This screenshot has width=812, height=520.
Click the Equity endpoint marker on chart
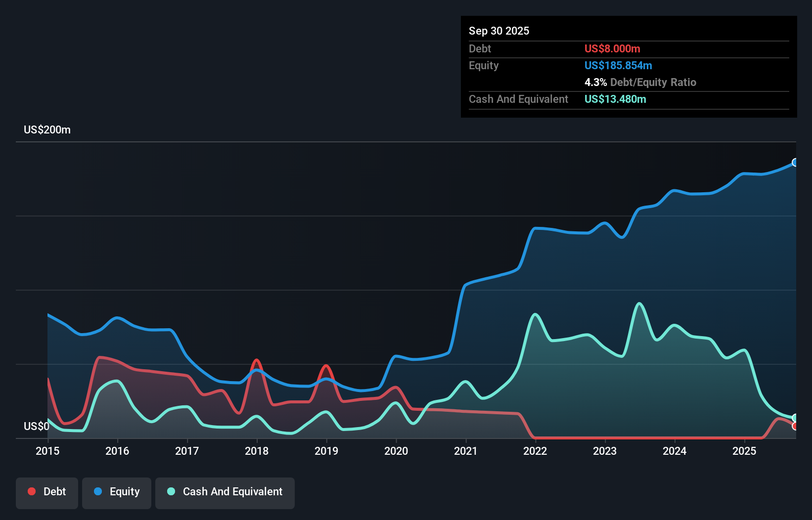(x=795, y=162)
